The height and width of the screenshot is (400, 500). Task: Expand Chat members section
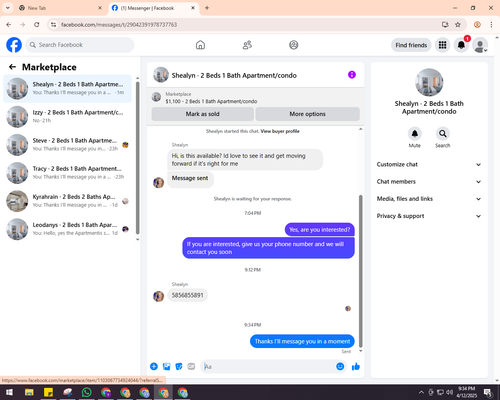[429, 182]
